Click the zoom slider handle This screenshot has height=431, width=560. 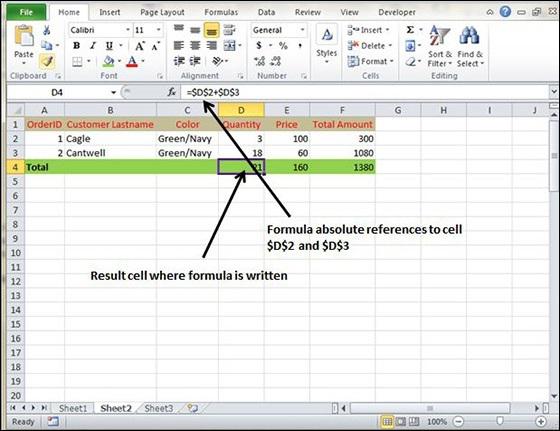[500, 421]
